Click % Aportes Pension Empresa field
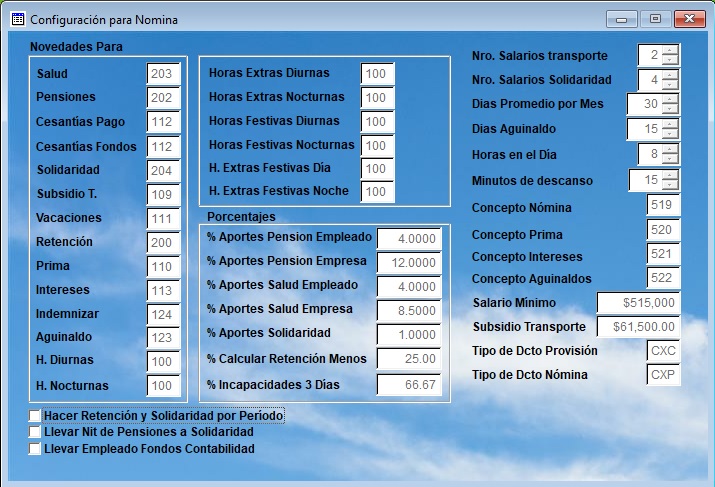Viewport: 715px width, 487px height. click(409, 263)
